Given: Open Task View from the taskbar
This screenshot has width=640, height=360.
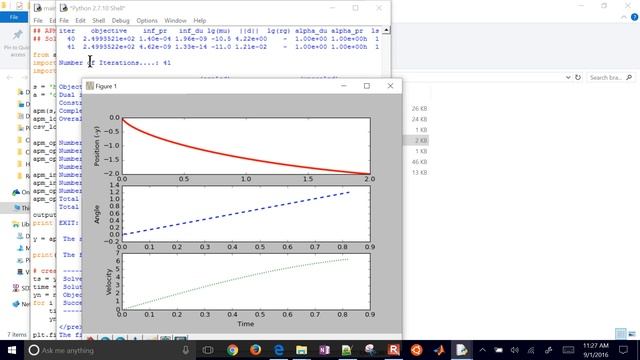Looking at the screenshot, I should 208,350.
